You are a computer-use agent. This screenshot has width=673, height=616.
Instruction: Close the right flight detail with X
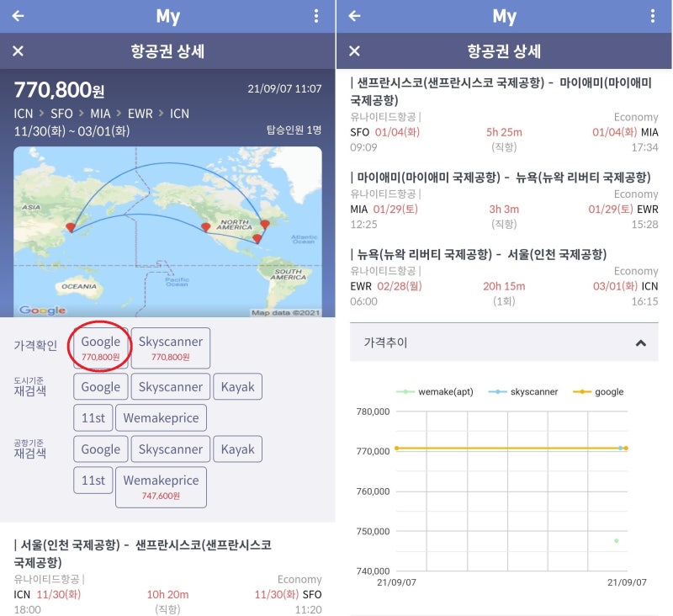(355, 51)
